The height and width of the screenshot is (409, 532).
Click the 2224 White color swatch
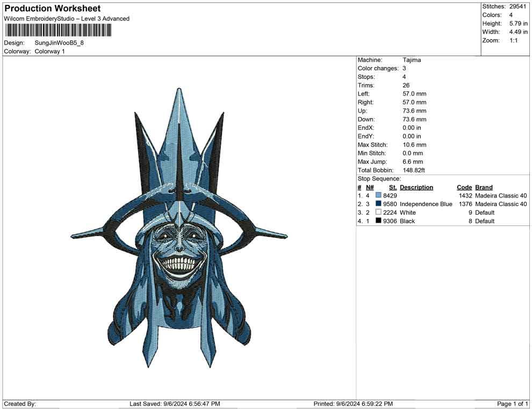[378, 212]
